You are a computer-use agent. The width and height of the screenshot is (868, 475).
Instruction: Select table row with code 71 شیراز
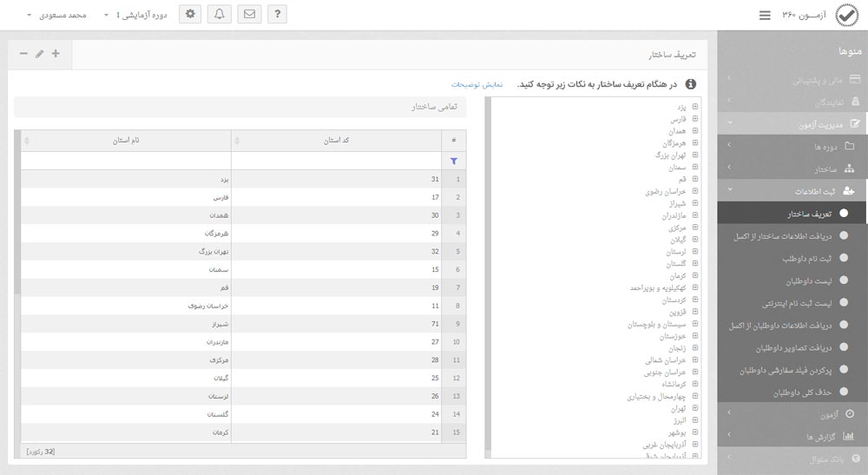point(243,324)
